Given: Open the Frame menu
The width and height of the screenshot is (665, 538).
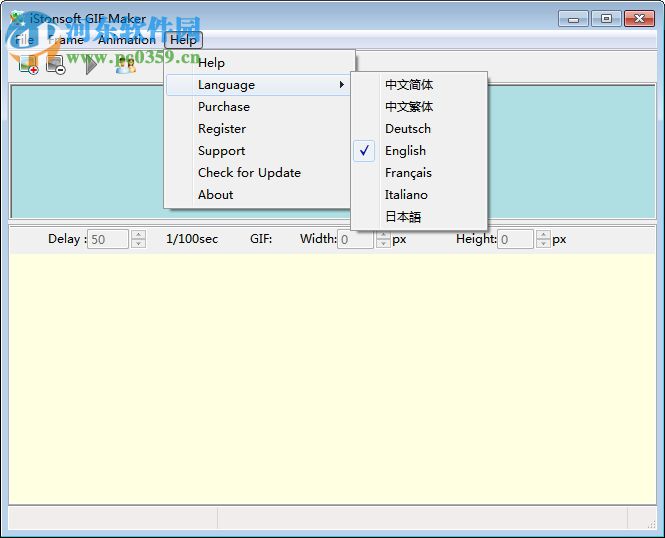Looking at the screenshot, I should [66, 40].
